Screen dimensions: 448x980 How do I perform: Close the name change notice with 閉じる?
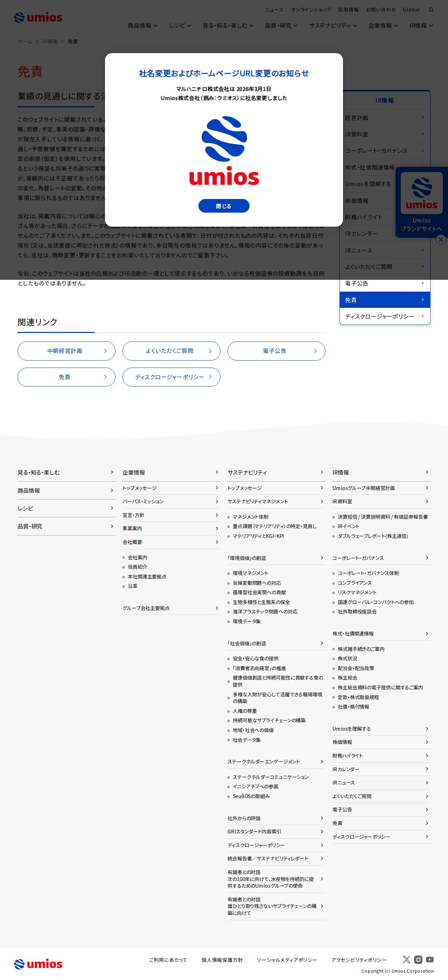coord(224,206)
